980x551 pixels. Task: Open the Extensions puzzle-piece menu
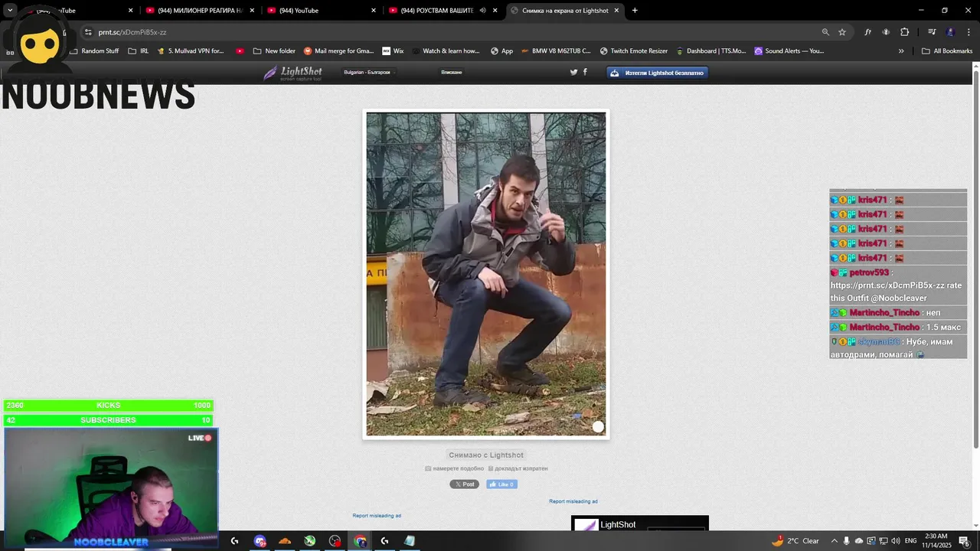pos(904,32)
